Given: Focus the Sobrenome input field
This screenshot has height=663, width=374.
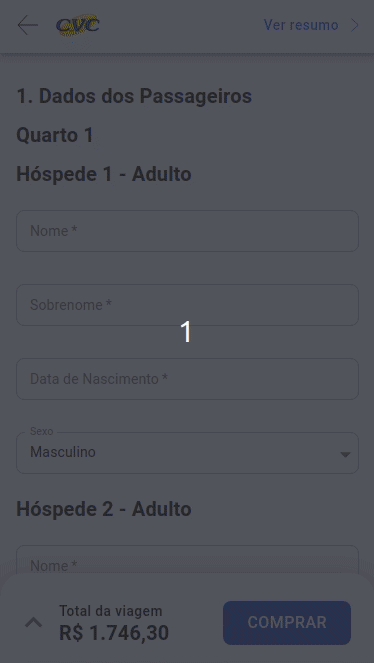Looking at the screenshot, I should click(x=187, y=305).
